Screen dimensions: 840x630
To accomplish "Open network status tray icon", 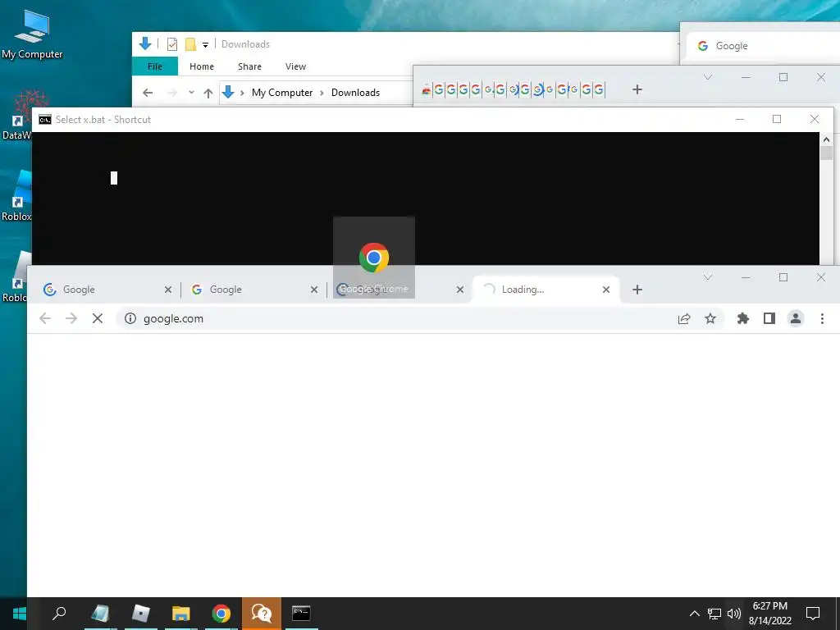I will click(x=714, y=614).
